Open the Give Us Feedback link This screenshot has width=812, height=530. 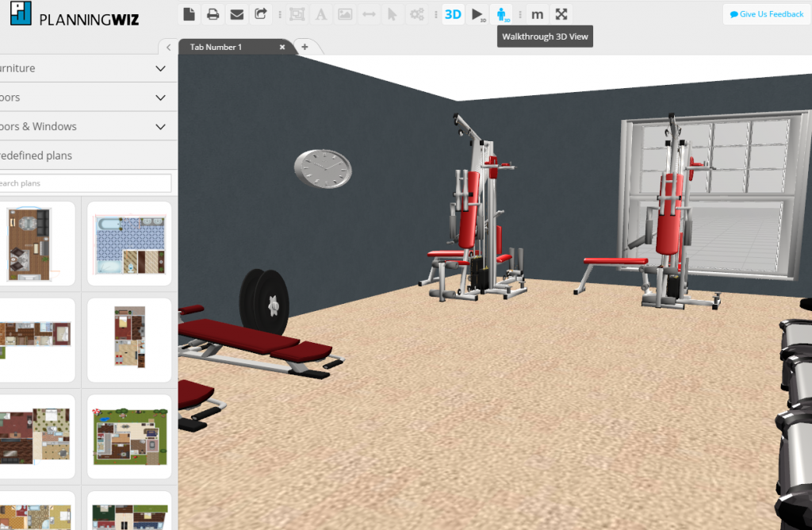tap(767, 14)
